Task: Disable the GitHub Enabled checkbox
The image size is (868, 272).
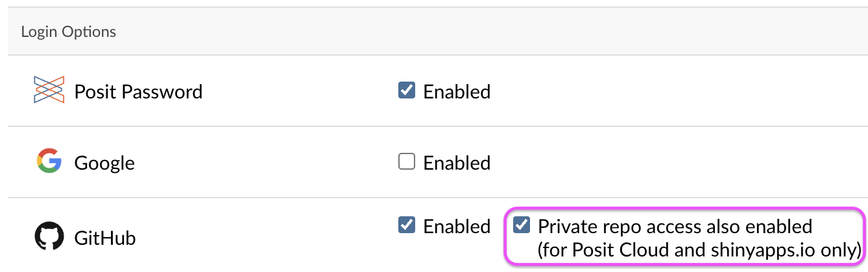Action: point(407,225)
